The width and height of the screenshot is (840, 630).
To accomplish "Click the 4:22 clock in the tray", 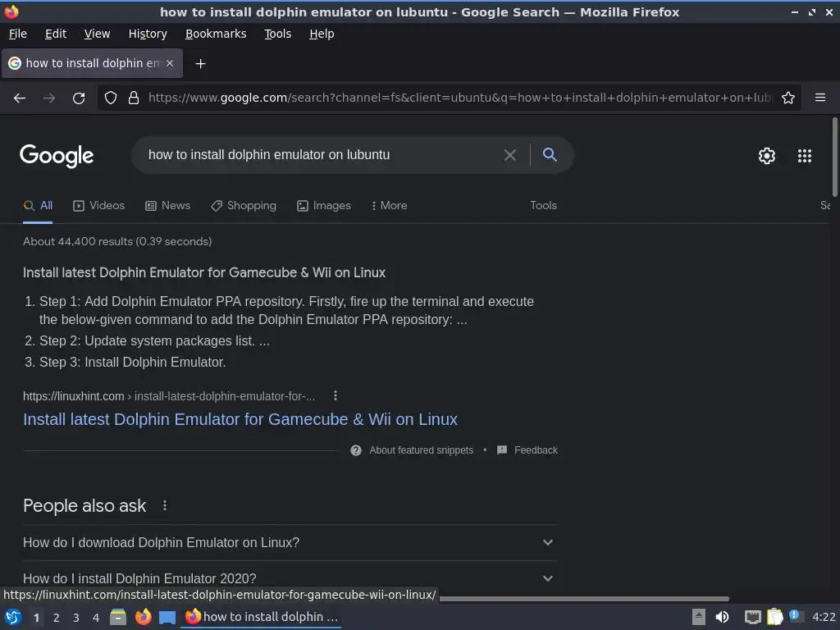I will 824,617.
